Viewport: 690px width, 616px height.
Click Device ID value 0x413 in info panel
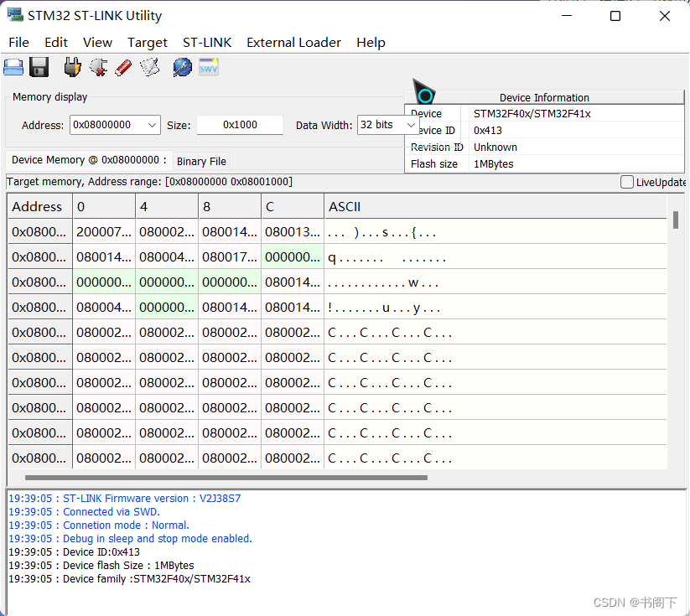[488, 131]
